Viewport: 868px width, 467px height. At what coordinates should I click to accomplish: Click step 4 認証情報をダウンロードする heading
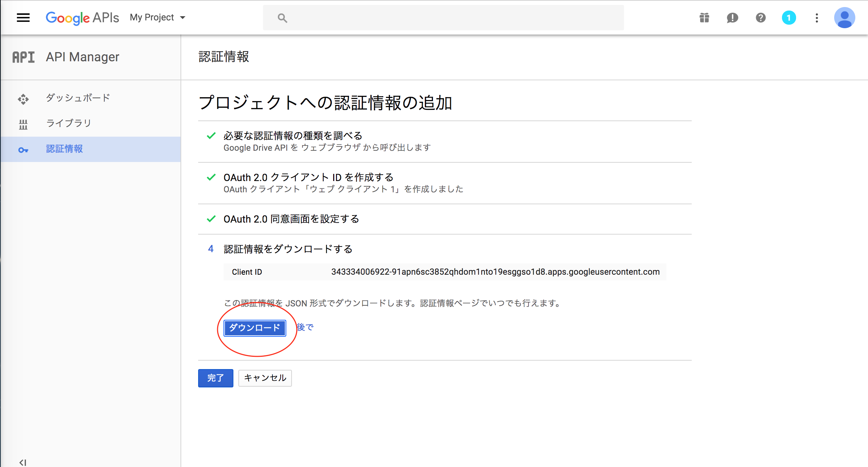[x=288, y=249]
